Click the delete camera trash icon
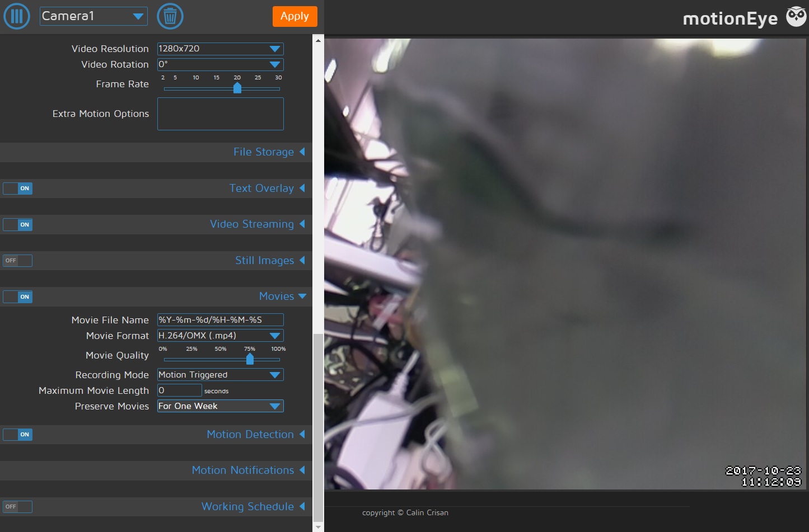 pos(170,16)
